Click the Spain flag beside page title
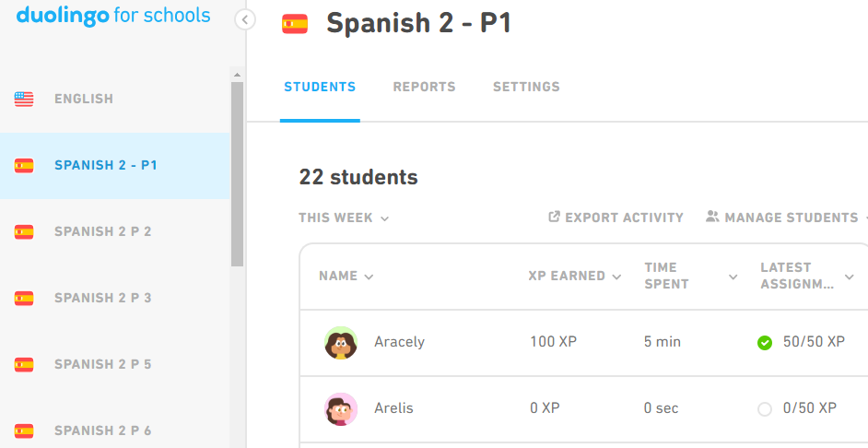868x448 pixels. tap(295, 24)
